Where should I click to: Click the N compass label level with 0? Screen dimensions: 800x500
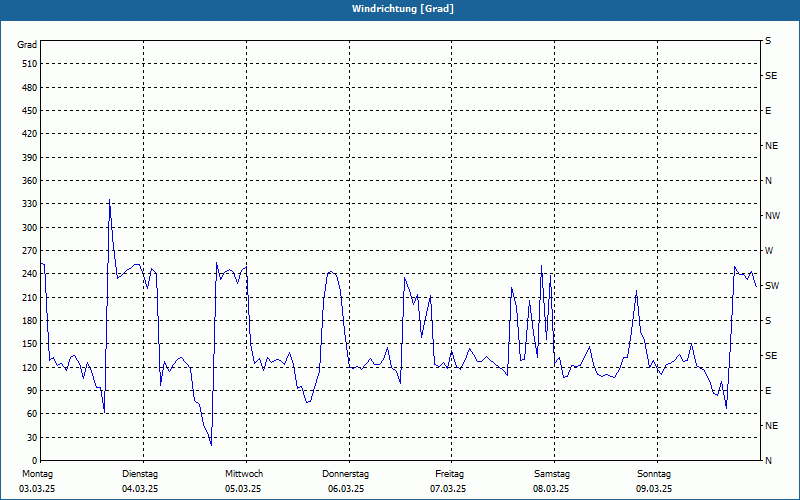[x=768, y=461]
